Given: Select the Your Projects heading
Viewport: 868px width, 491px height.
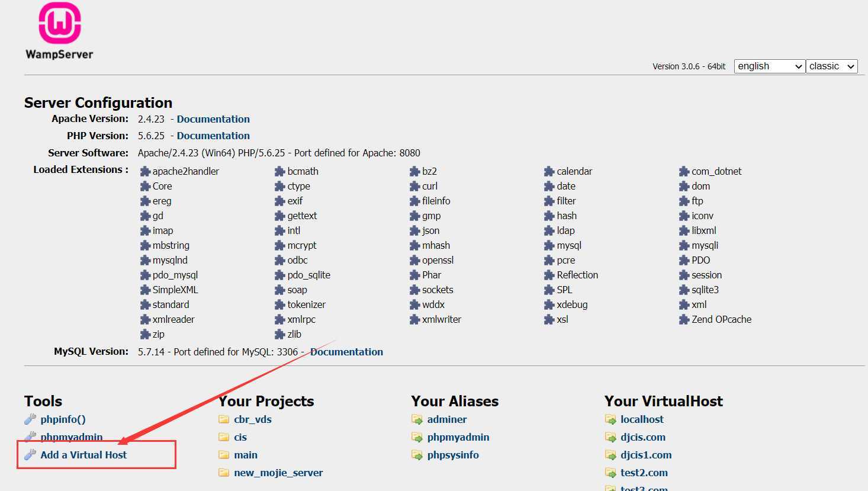Looking at the screenshot, I should (x=266, y=401).
